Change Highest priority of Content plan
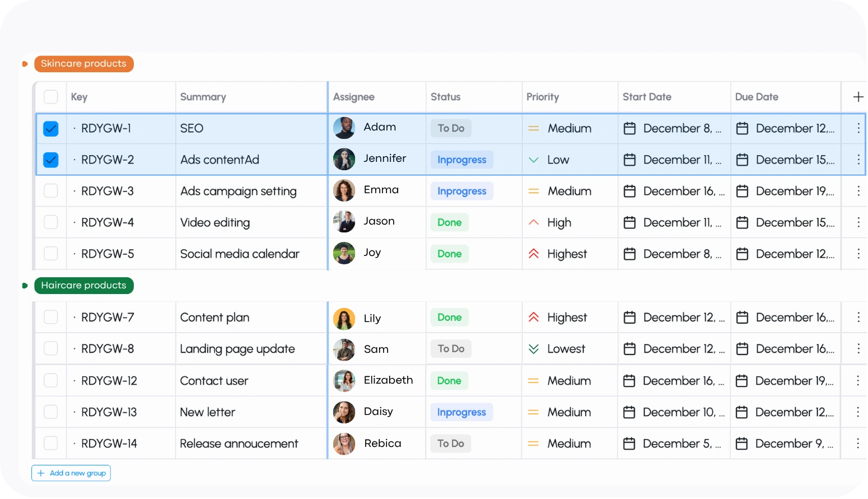The width and height of the screenshot is (868, 499). pos(558,318)
